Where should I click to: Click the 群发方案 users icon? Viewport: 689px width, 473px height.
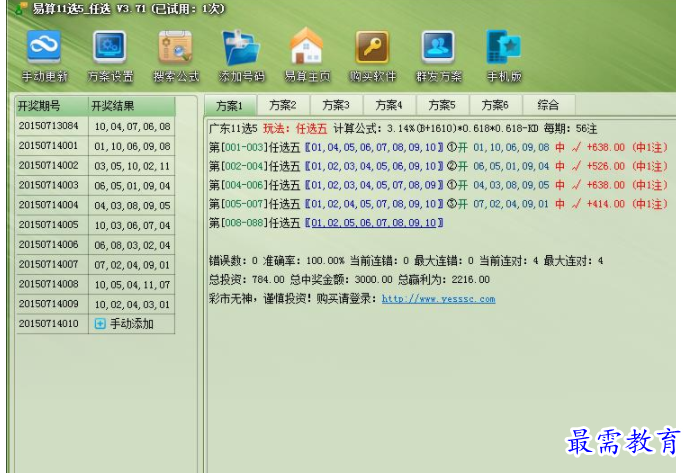click(x=438, y=47)
